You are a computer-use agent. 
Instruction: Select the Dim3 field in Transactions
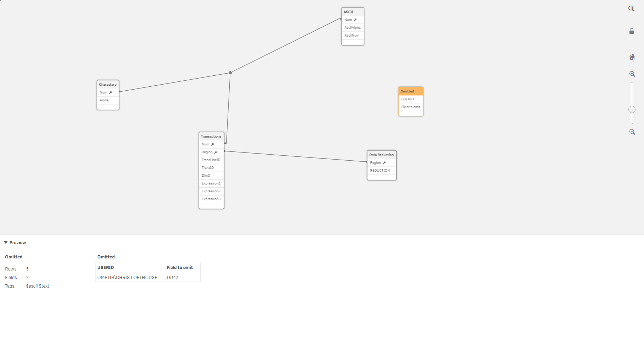tap(206, 175)
